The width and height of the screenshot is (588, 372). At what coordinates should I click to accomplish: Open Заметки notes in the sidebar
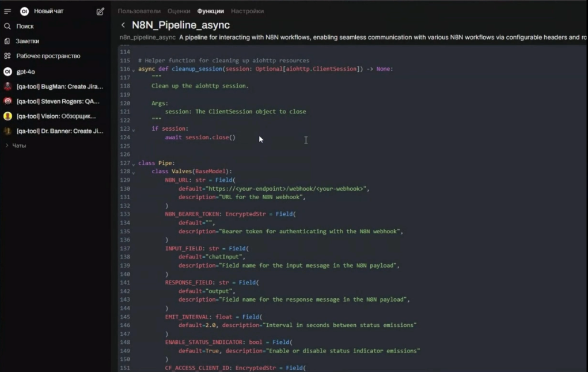click(27, 41)
